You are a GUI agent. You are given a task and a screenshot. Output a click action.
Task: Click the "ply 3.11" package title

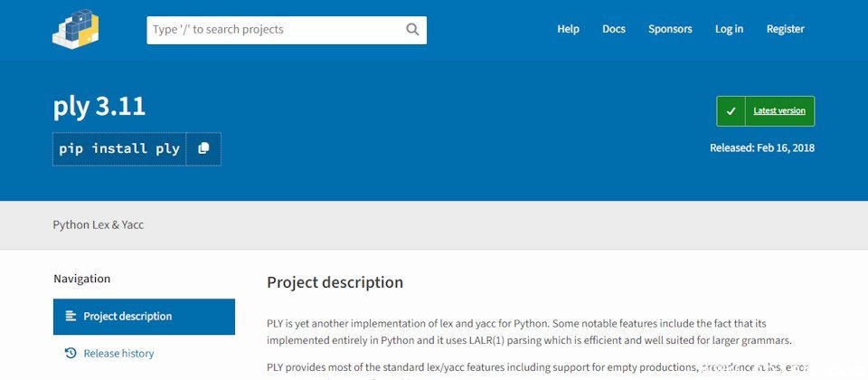click(99, 107)
